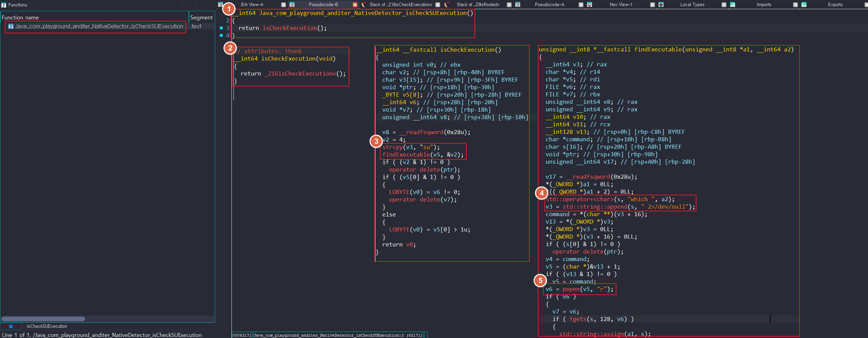Click the Functions list horizontal scrollbar thumb

click(43, 319)
